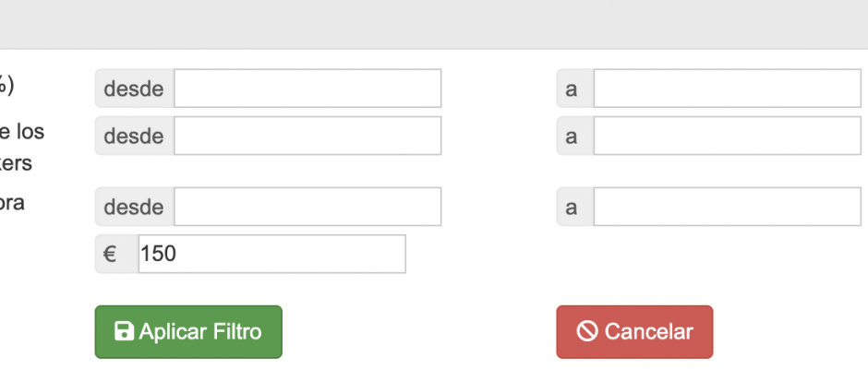Click the 'desde' label in the second row
This screenshot has width=868, height=369.
(x=135, y=136)
